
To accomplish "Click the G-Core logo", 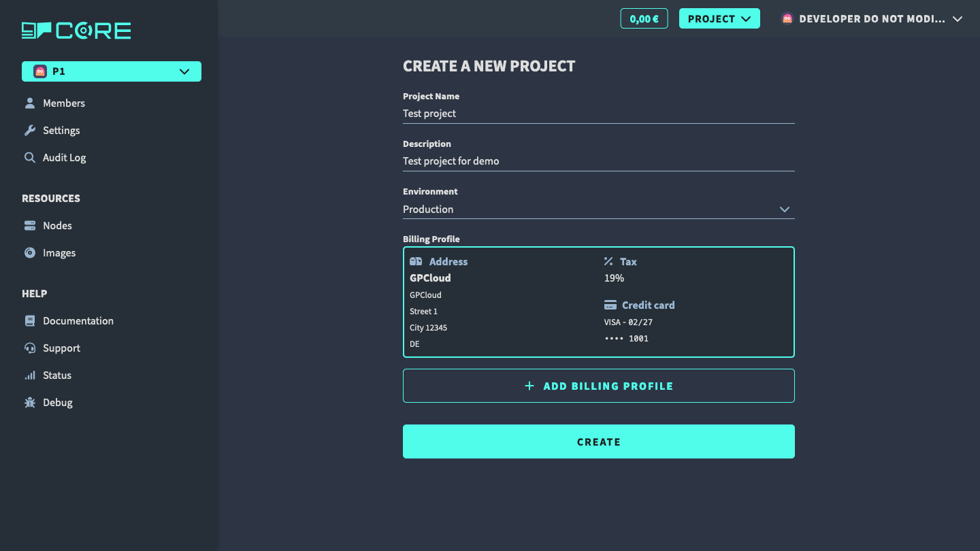I will click(x=76, y=31).
